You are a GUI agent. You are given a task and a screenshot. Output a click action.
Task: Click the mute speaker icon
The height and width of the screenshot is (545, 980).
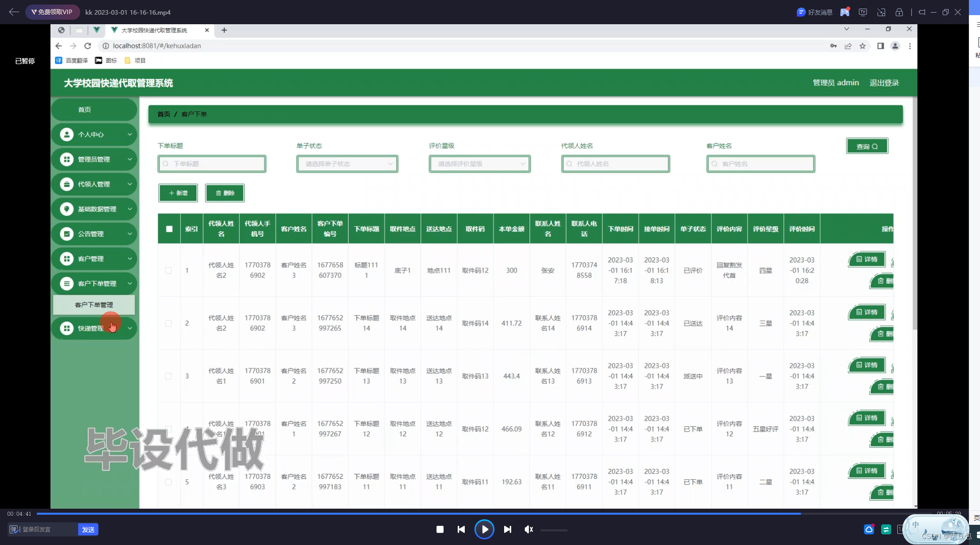[x=528, y=529]
